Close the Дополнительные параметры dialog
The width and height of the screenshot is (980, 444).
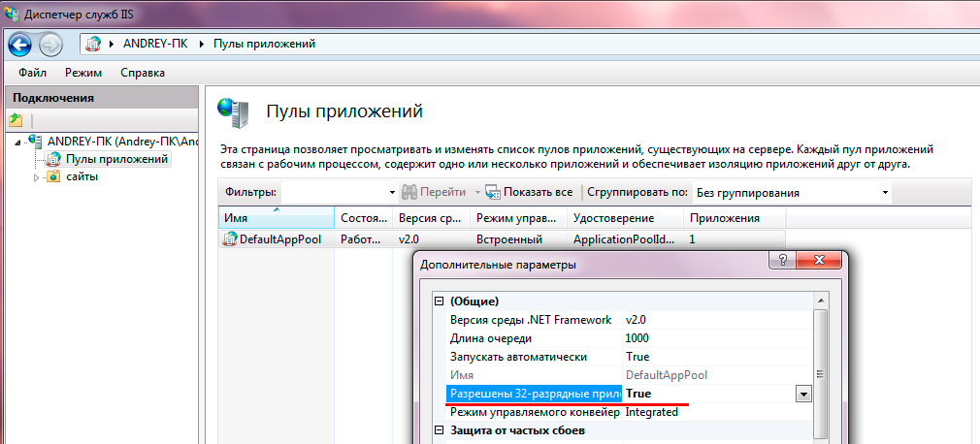(819, 261)
